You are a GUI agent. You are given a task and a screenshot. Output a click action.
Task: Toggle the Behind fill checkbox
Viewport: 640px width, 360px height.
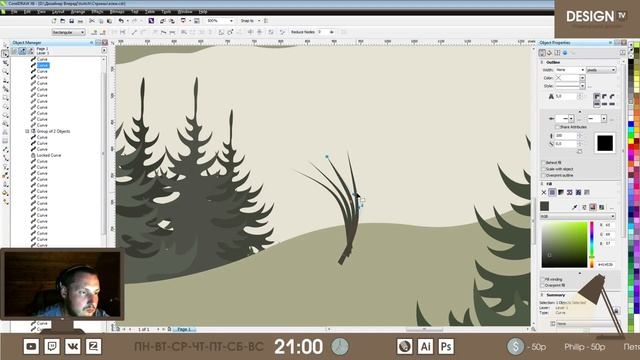tap(543, 162)
